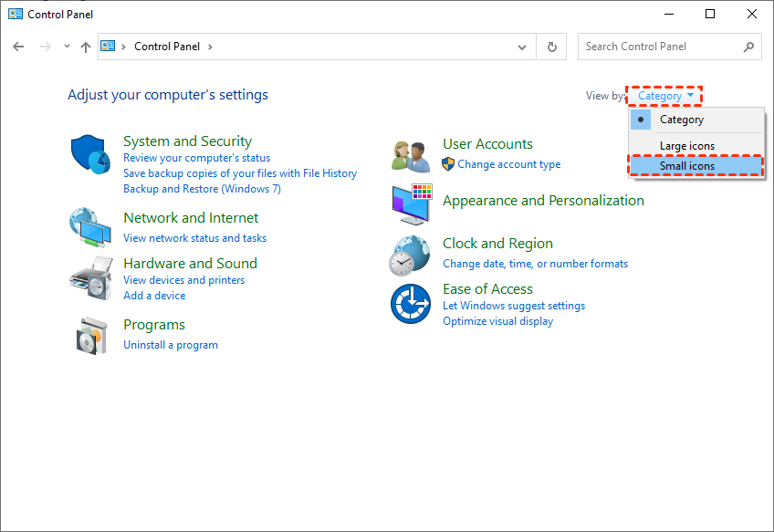
Task: Click the Clock and Region icon
Action: coord(410,256)
